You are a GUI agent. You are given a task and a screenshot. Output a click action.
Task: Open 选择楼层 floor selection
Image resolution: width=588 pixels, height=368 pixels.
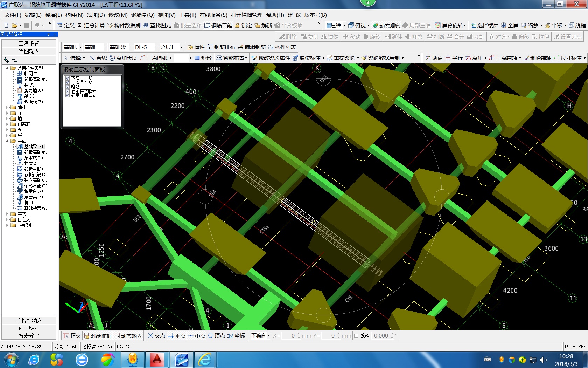pyautogui.click(x=484, y=25)
